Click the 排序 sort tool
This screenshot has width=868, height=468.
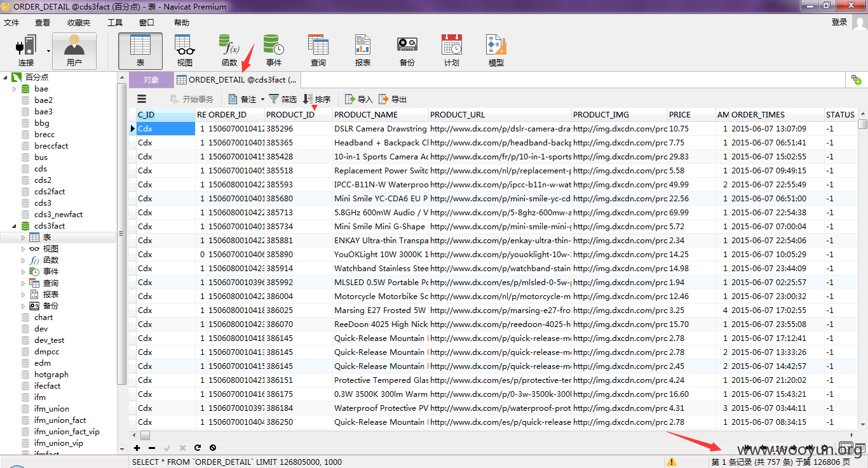316,99
